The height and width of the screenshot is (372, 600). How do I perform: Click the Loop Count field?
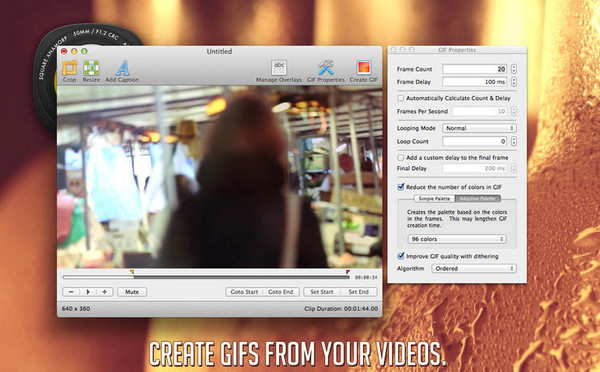[x=475, y=141]
